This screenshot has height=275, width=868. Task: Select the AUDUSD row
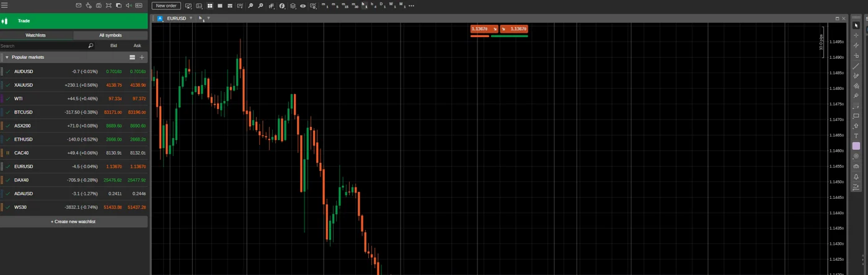pyautogui.click(x=74, y=71)
